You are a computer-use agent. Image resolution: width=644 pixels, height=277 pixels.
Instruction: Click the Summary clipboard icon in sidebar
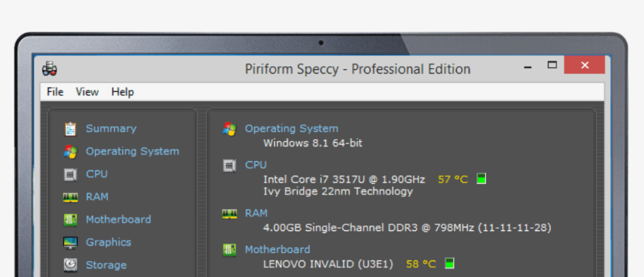pos(70,129)
